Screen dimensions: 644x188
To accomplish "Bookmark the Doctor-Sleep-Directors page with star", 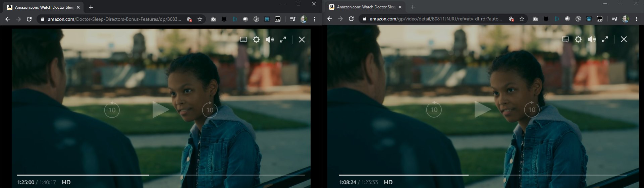I will (200, 19).
